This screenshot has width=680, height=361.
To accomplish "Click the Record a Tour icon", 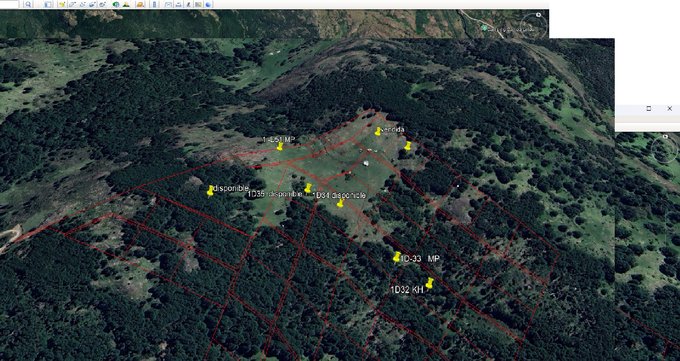I will [x=102, y=4].
